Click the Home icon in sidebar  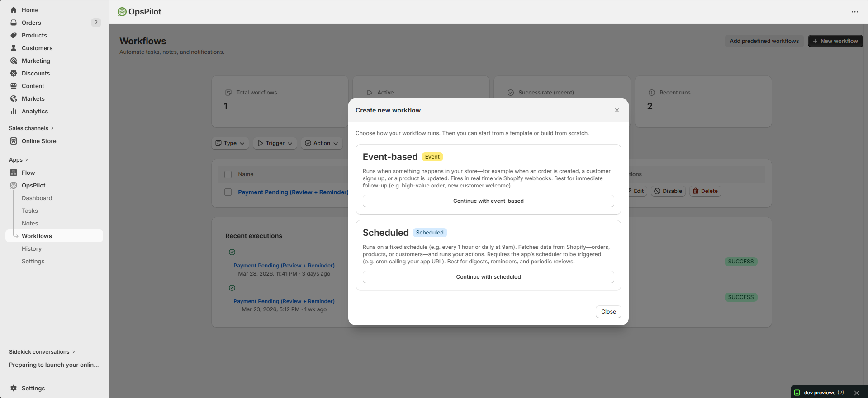14,10
